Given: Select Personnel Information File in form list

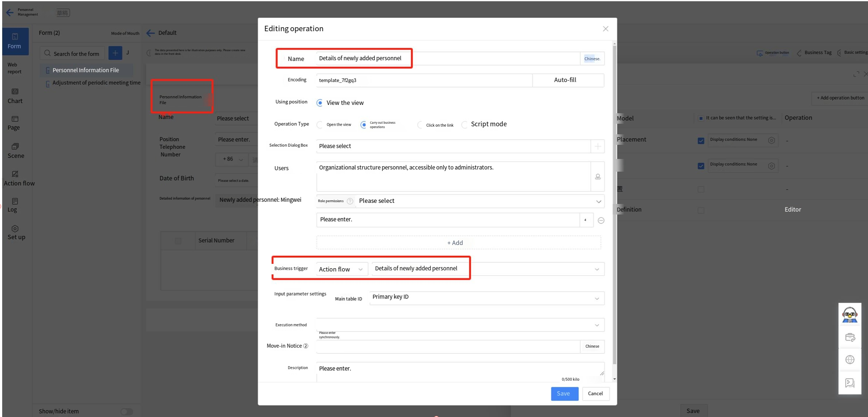Looking at the screenshot, I should (86, 70).
